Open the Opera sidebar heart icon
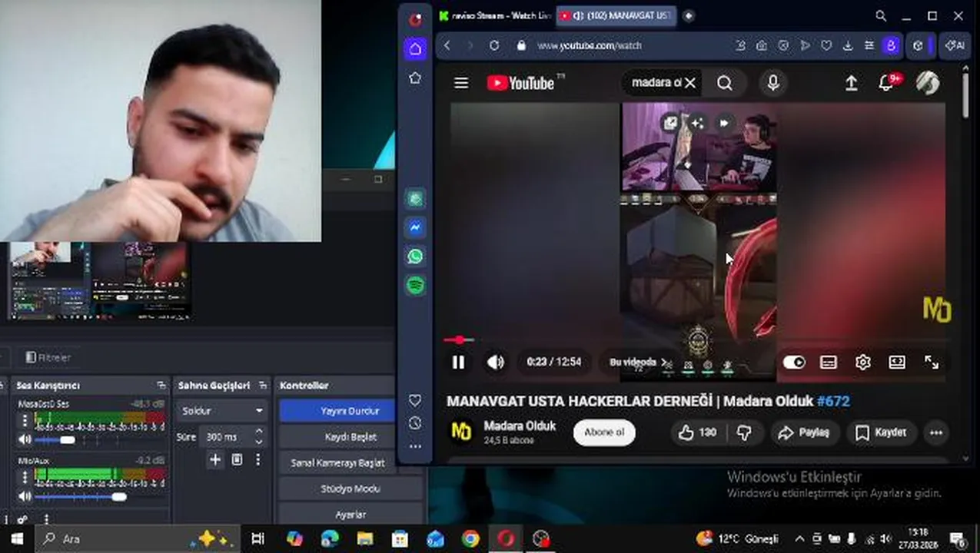This screenshot has width=980, height=553. click(415, 400)
